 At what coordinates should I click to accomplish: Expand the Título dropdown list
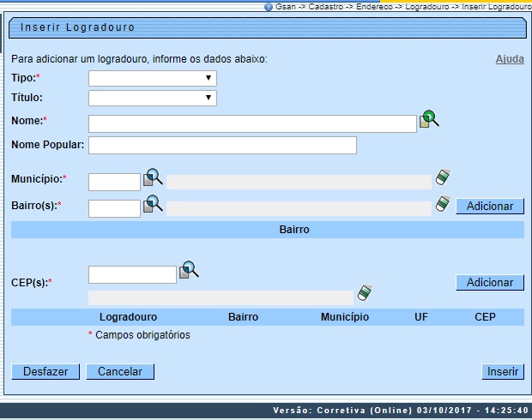(153, 98)
